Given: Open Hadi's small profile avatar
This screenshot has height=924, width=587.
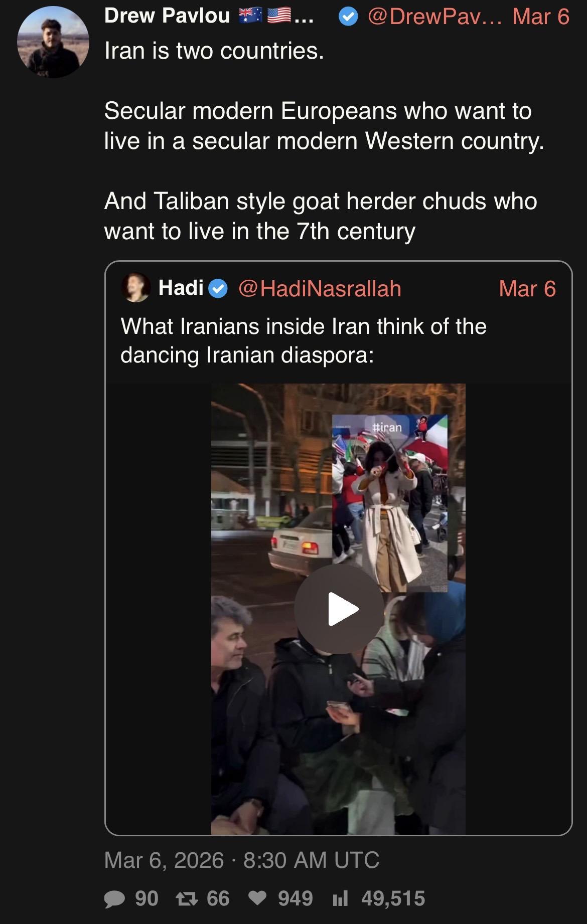Looking at the screenshot, I should tap(136, 288).
